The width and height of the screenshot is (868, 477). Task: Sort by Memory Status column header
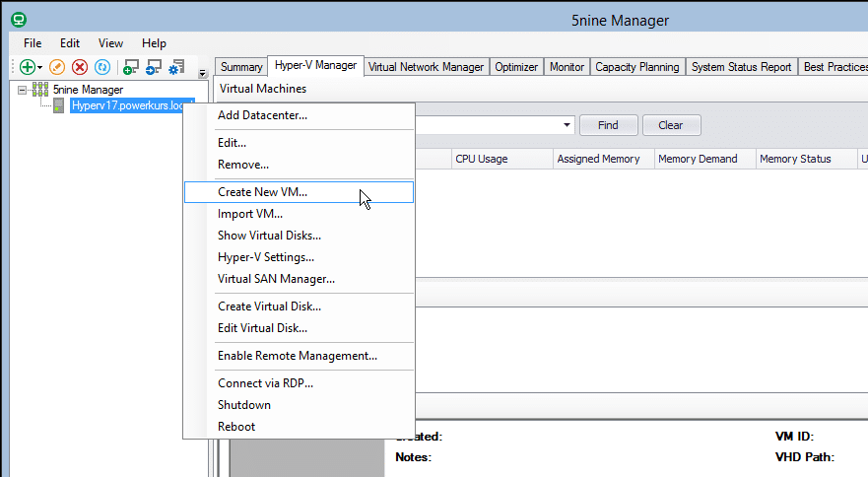tap(807, 159)
